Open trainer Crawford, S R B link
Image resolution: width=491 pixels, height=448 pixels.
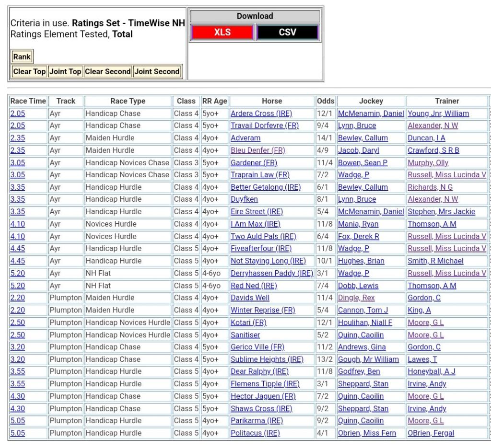click(433, 150)
